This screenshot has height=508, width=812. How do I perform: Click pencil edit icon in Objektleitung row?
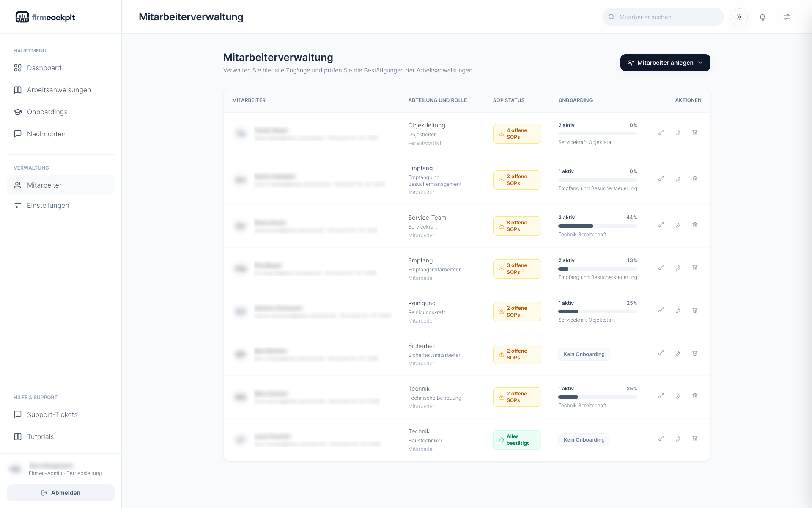click(678, 133)
